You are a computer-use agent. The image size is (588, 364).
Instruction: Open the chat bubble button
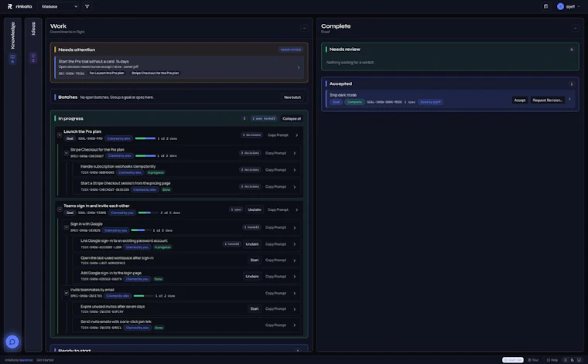pos(12,342)
